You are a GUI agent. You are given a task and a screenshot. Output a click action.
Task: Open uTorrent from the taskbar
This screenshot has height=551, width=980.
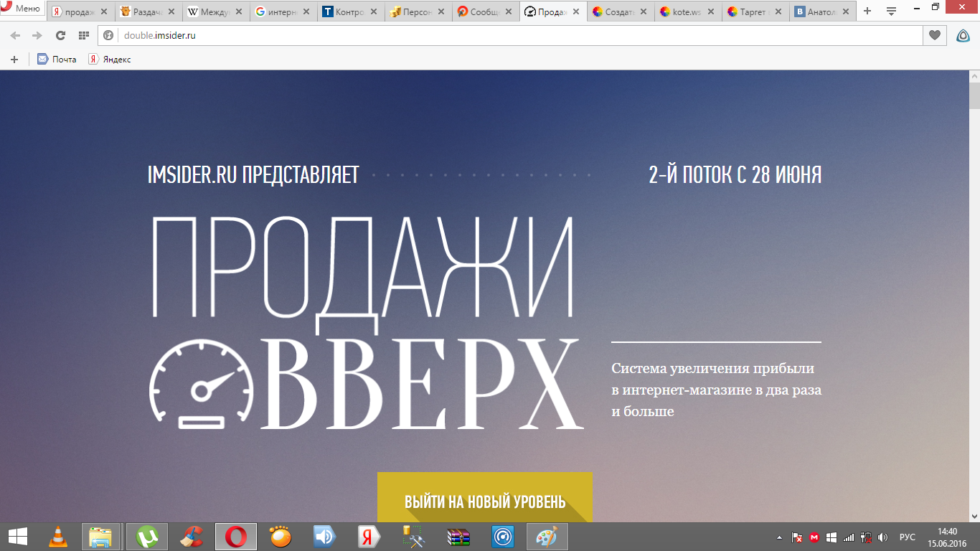point(148,537)
